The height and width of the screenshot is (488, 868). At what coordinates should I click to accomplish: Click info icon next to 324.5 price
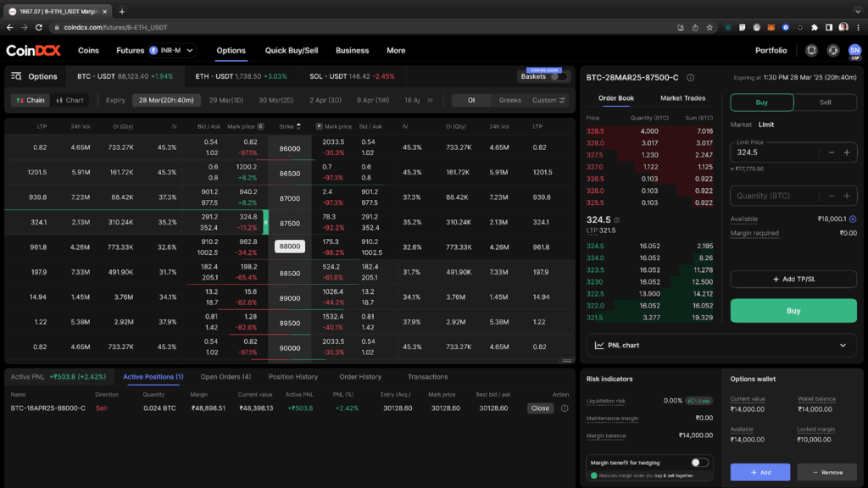click(x=617, y=220)
